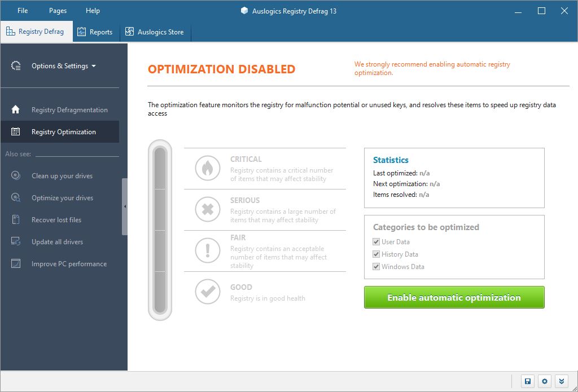The image size is (578, 392).
Task: Toggle the History Data checkbox
Action: (376, 254)
